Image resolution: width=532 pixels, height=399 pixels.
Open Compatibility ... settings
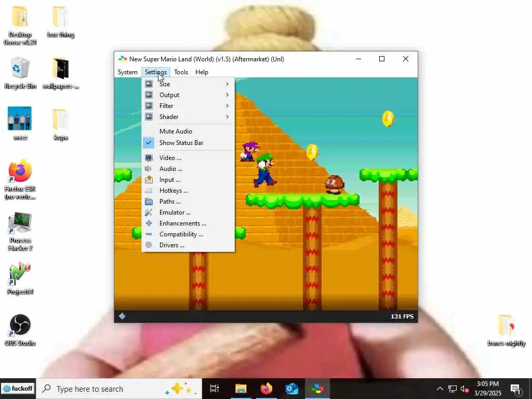tap(188, 234)
